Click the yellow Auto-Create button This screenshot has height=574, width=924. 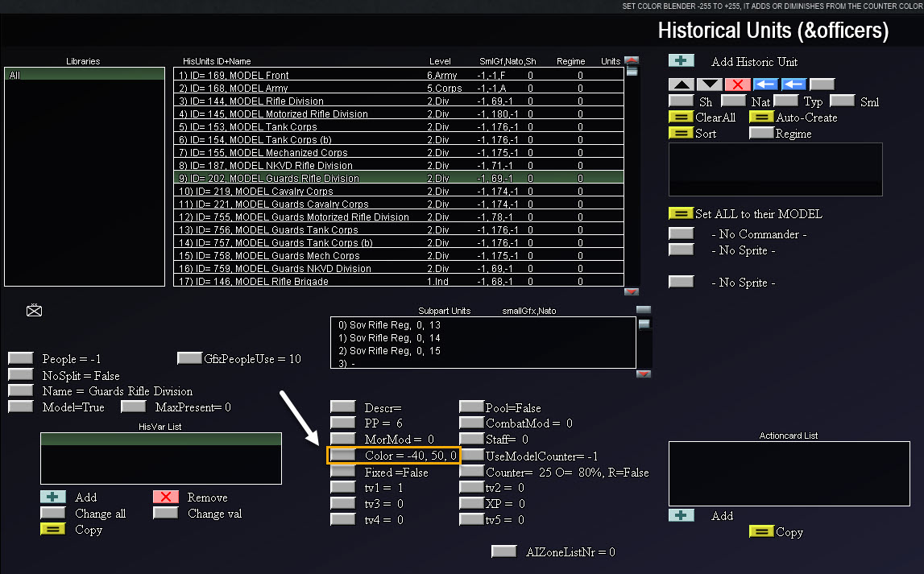761,117
